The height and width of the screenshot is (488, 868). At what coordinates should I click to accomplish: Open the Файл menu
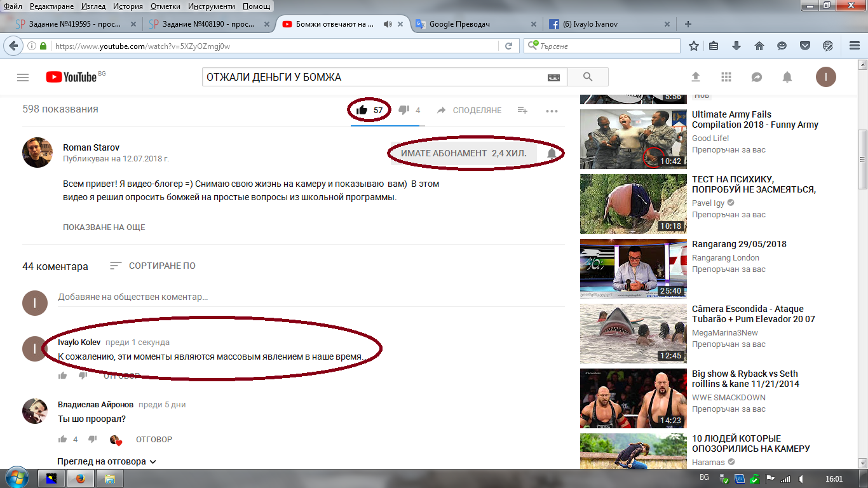13,6
